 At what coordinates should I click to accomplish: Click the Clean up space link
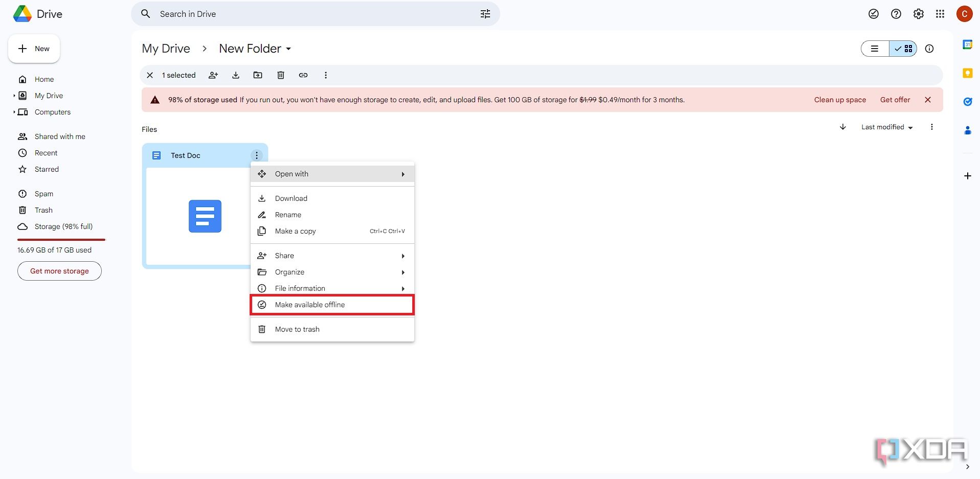(x=840, y=100)
